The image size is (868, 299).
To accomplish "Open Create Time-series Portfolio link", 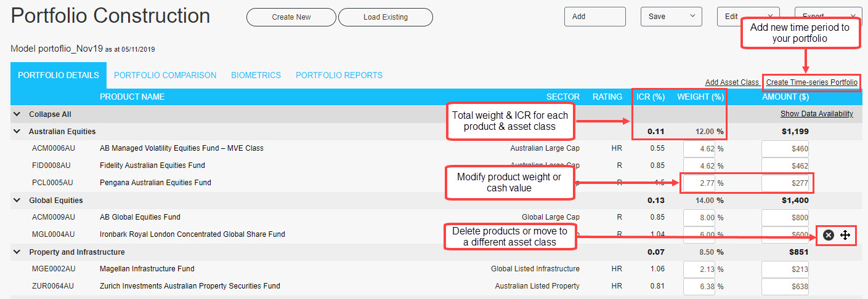I will [x=811, y=82].
